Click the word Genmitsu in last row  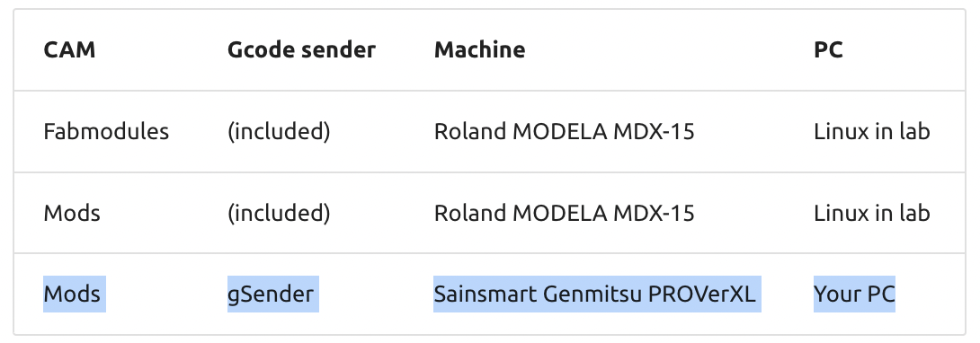[x=592, y=294]
